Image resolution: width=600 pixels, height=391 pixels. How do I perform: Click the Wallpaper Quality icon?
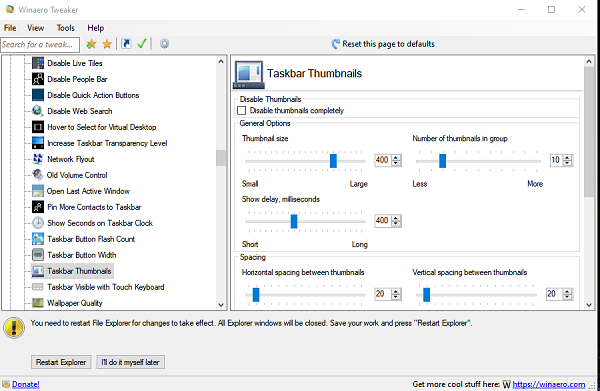click(38, 303)
